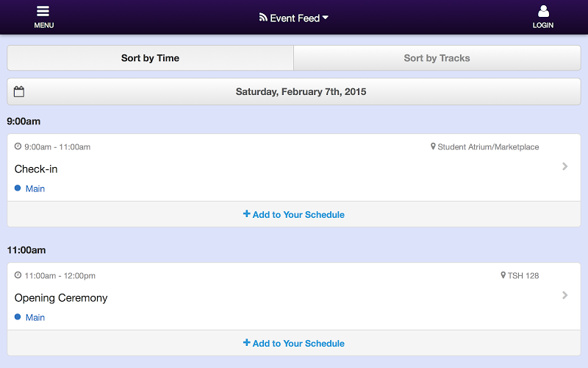Open Check-in details via right chevron
The width and height of the screenshot is (588, 368).
[x=564, y=166]
